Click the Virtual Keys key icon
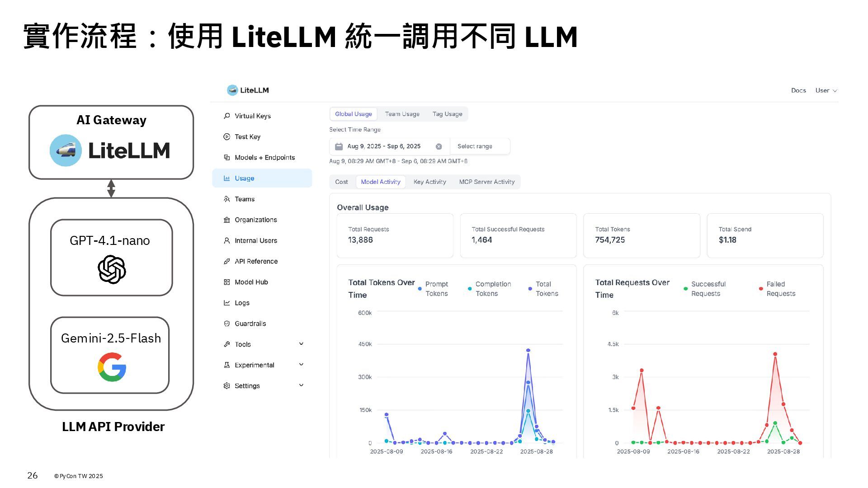This screenshot has width=868, height=488. click(227, 116)
